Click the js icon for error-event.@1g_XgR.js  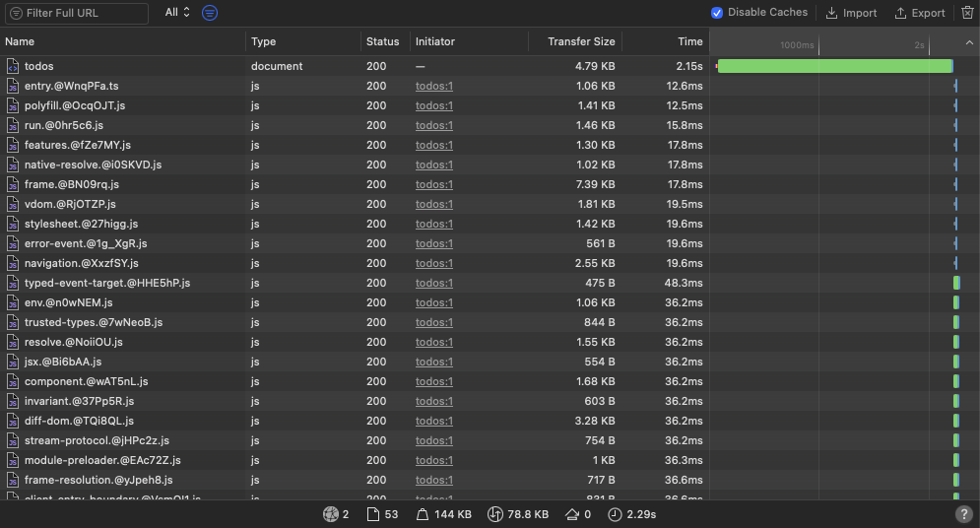point(13,243)
